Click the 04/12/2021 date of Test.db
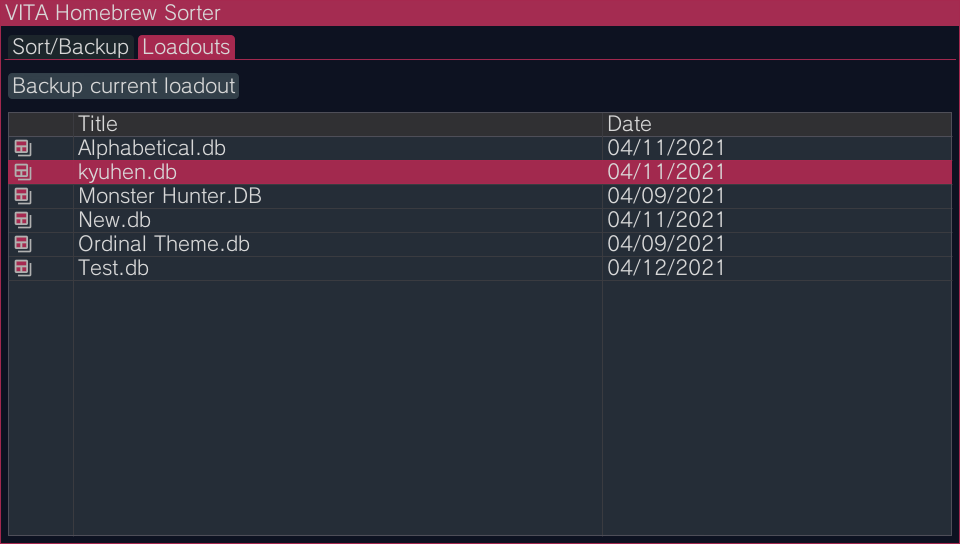Image resolution: width=960 pixels, height=544 pixels. 666,268
